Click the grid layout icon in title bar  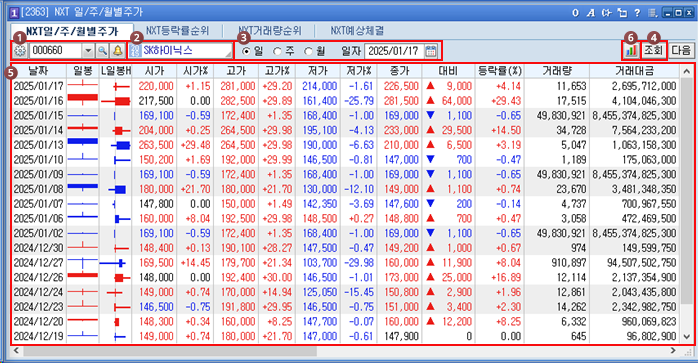(x=653, y=12)
